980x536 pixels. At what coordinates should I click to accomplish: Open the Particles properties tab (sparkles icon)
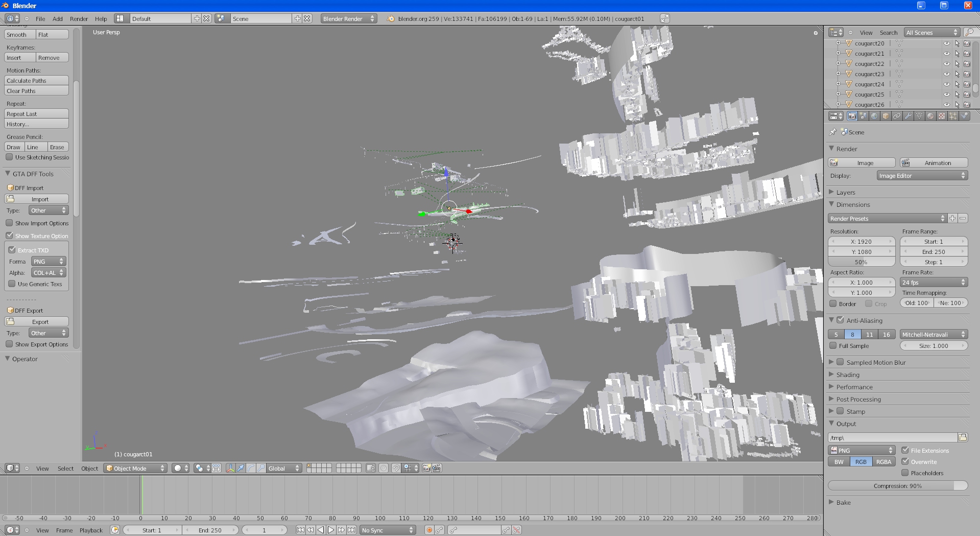pyautogui.click(x=953, y=116)
